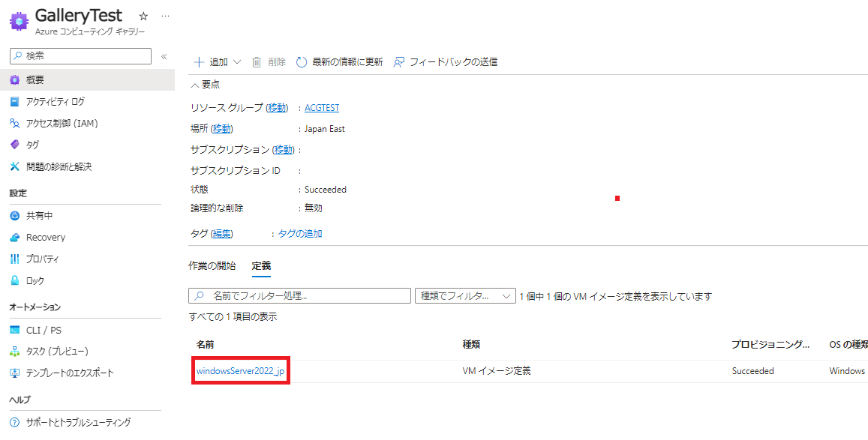The height and width of the screenshot is (440, 868).
Task: Open the more options ellipsis next to GalleryTest
Action: (x=165, y=16)
